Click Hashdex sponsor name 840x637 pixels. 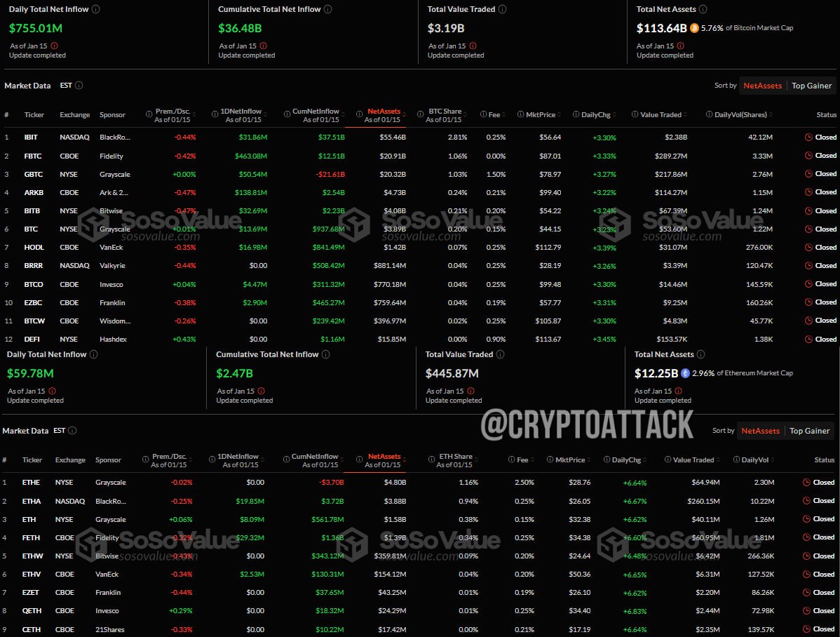click(x=113, y=339)
